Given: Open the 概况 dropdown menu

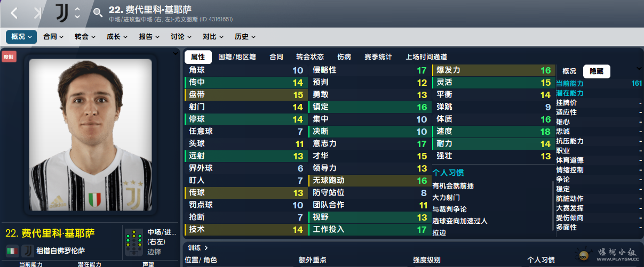Looking at the screenshot, I should tap(21, 37).
